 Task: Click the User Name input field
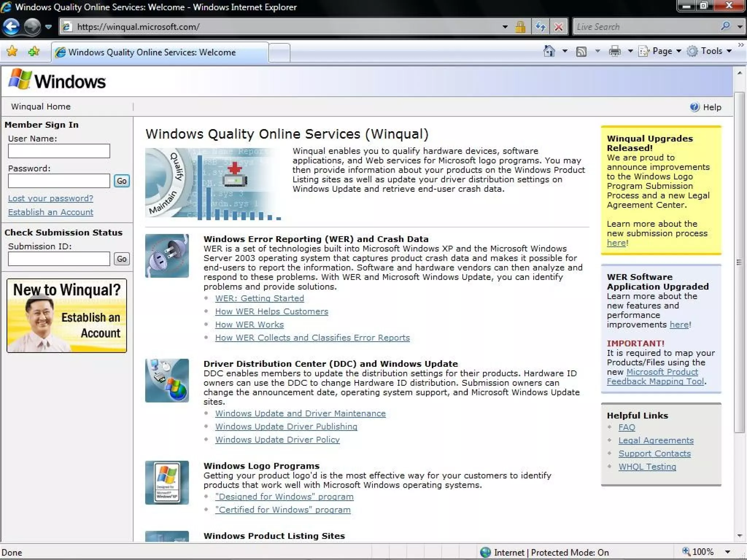(59, 151)
